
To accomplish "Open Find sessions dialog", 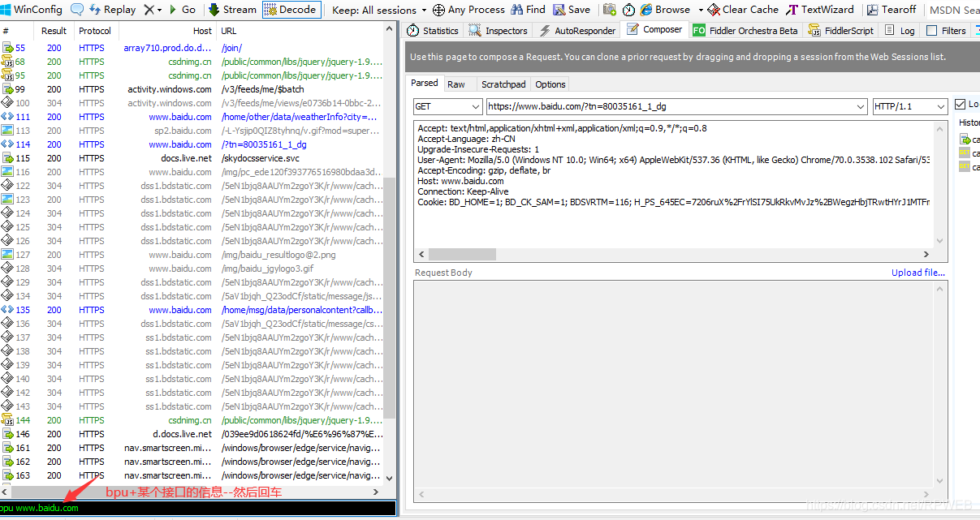I will 529,10.
